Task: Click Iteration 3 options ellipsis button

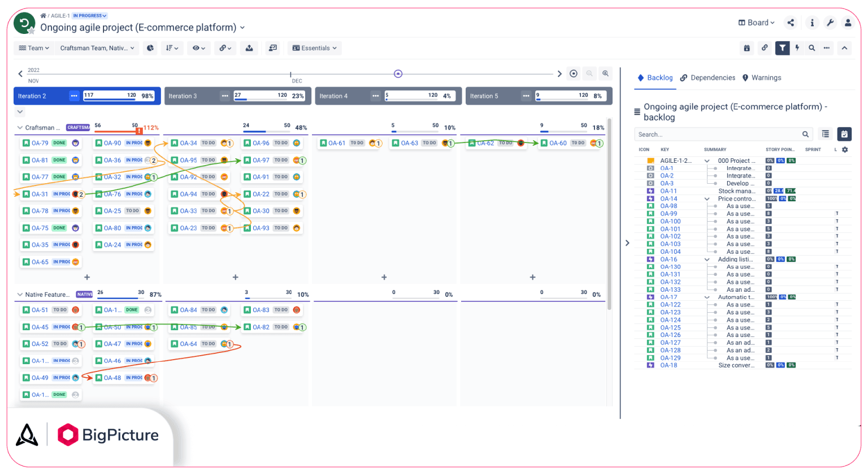Action: [x=225, y=96]
